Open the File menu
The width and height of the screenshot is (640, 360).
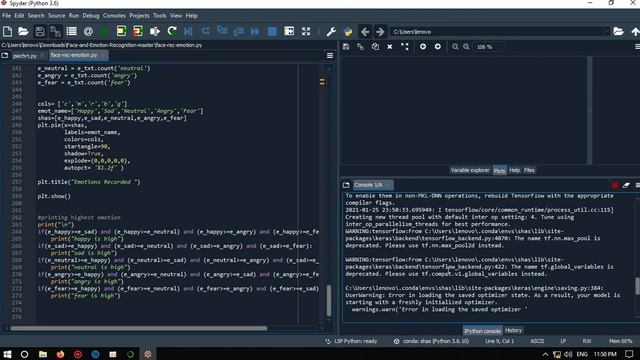coord(7,16)
